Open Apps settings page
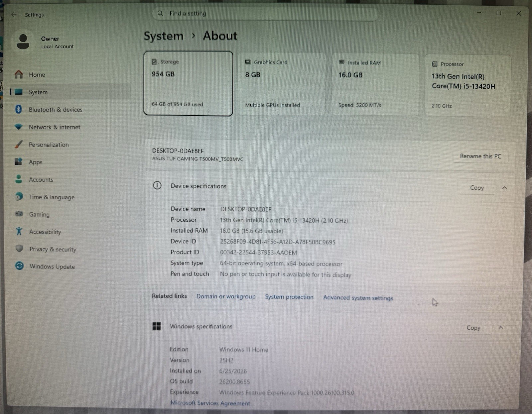The image size is (532, 414). point(70,162)
